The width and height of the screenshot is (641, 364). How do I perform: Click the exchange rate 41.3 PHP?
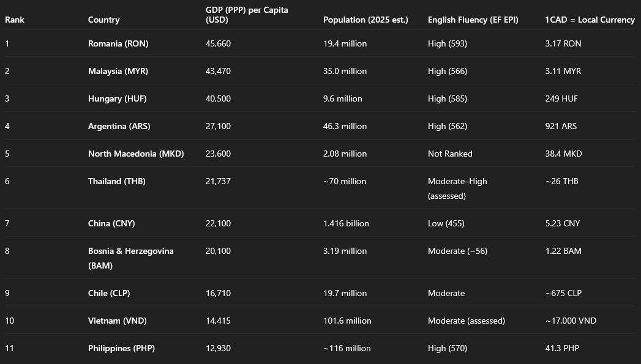tap(562, 349)
